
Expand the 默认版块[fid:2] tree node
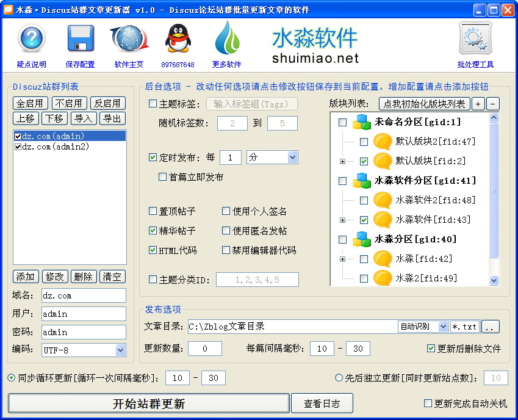click(342, 162)
